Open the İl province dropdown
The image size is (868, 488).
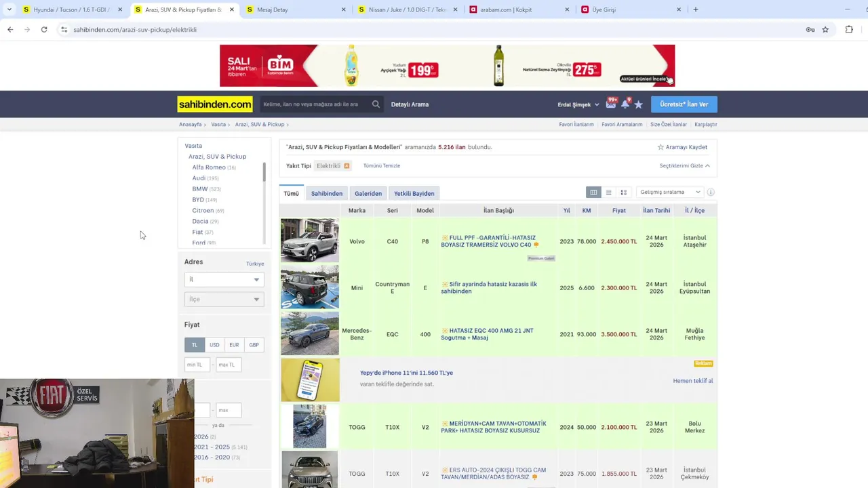tap(224, 279)
